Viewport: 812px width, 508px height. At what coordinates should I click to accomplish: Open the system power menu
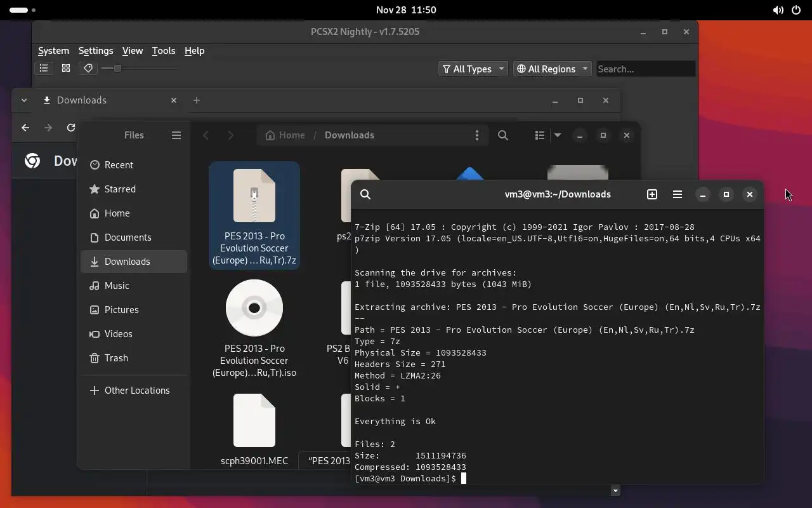796,10
